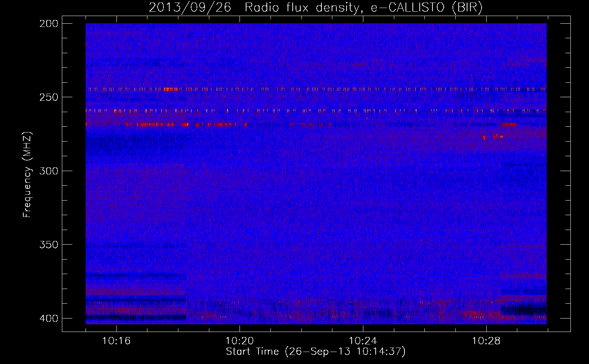The height and width of the screenshot is (364, 589).
Task: Click the 10:20 time tick label
Action: tap(240, 341)
